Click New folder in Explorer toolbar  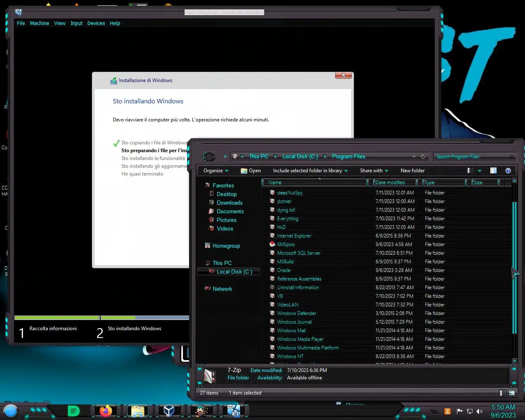point(413,171)
